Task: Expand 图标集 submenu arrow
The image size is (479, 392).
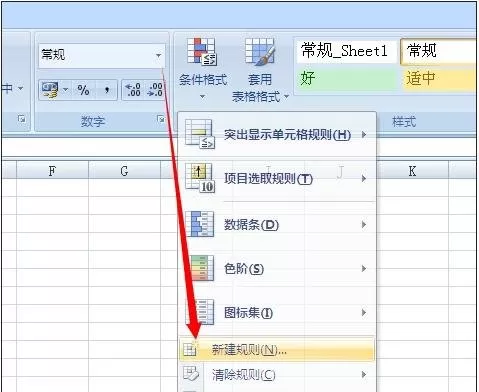Action: [x=364, y=313]
